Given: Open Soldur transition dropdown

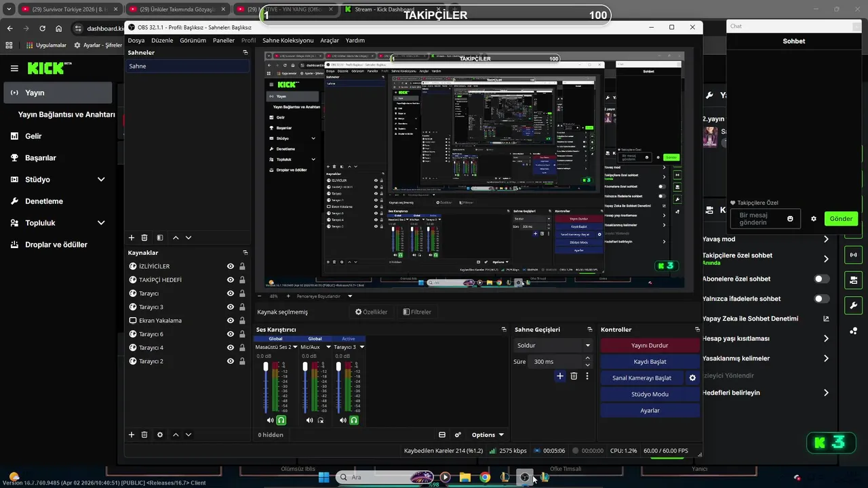Looking at the screenshot, I should click(x=553, y=346).
